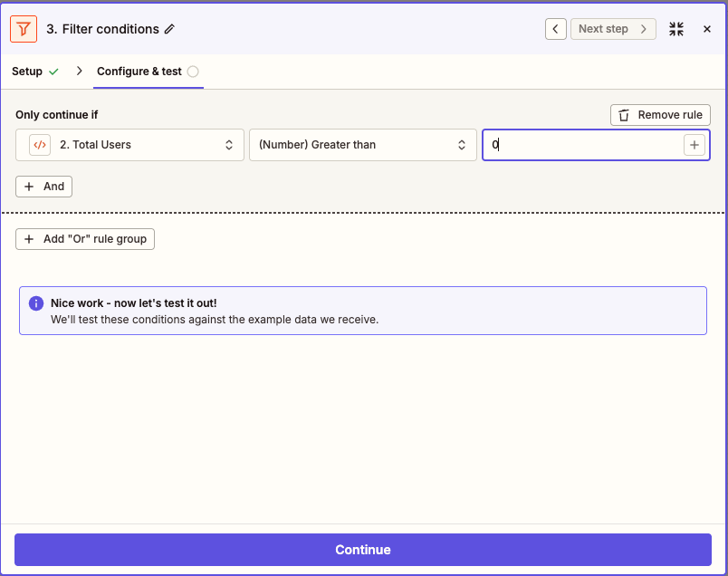Click the orange Filter step icon

pos(24,29)
